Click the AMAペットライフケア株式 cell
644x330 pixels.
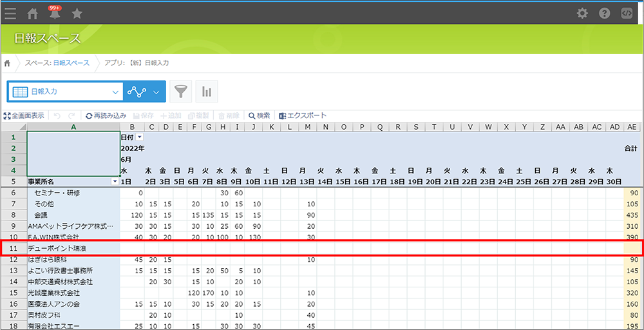[73, 226]
